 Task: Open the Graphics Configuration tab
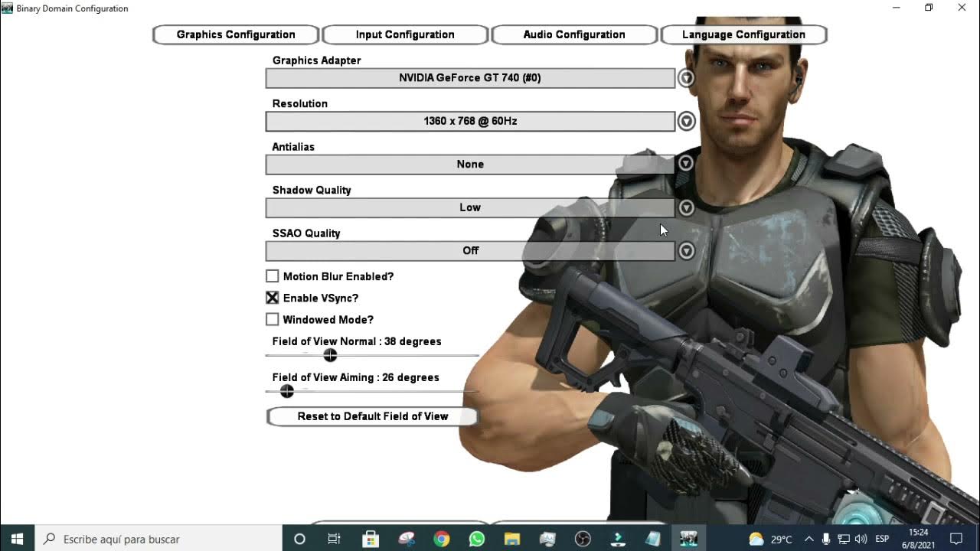236,34
